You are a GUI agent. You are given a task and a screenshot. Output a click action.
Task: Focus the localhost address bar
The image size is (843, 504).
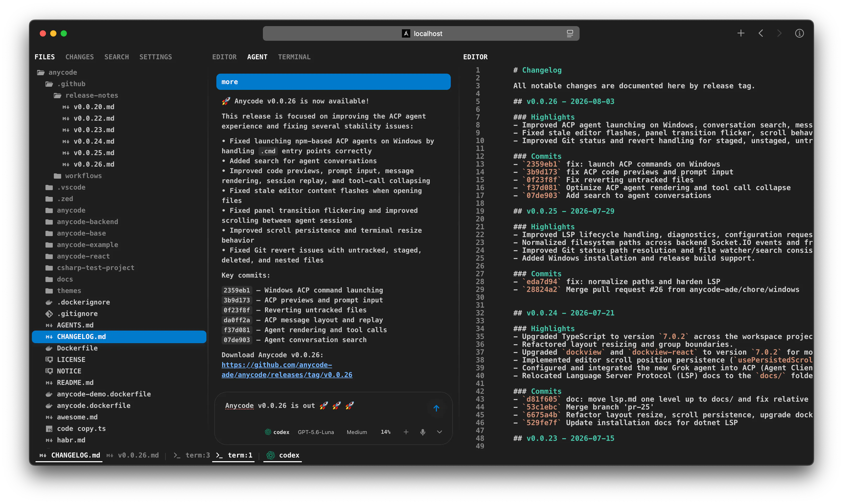pyautogui.click(x=421, y=33)
